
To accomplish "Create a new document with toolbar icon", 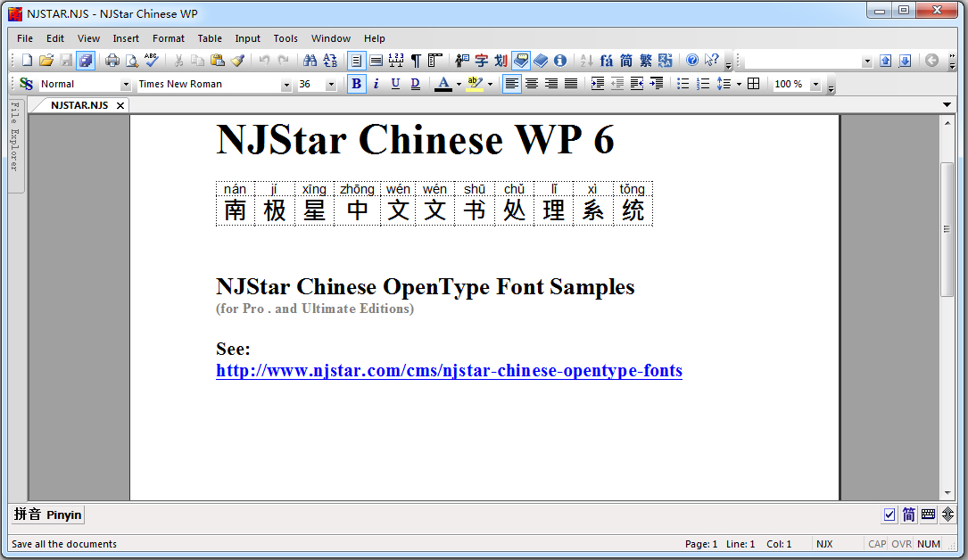I will point(27,61).
